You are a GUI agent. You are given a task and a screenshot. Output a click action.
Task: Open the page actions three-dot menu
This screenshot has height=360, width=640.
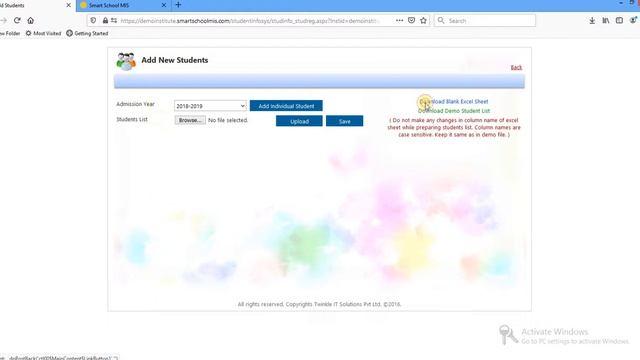click(x=399, y=20)
